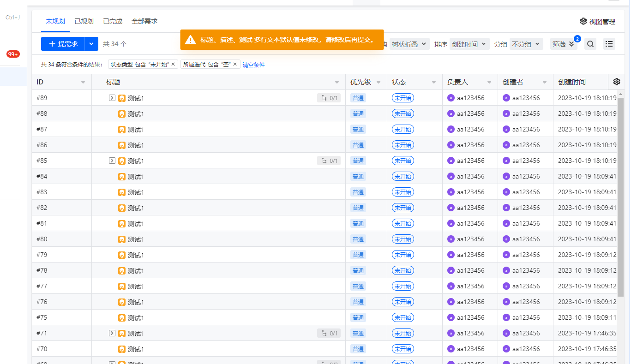Click ID cell #81
Viewport: 631px width, 364px height.
(61, 223)
